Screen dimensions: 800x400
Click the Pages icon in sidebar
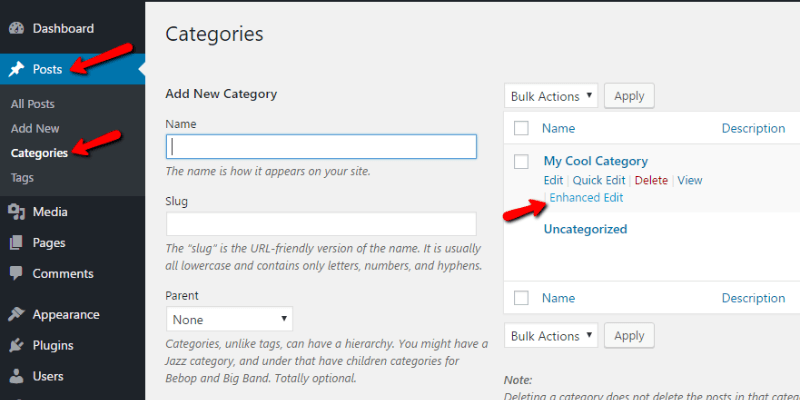click(16, 242)
